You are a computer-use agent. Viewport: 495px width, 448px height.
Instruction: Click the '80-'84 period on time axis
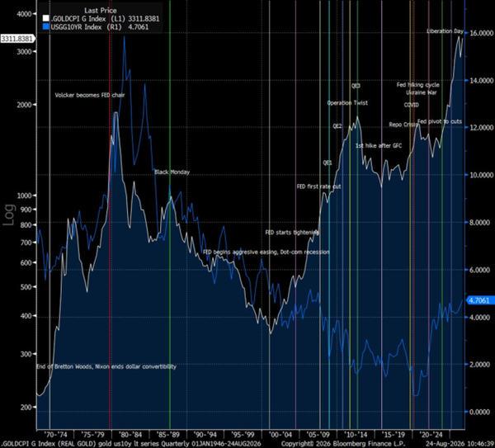[x=130, y=435]
